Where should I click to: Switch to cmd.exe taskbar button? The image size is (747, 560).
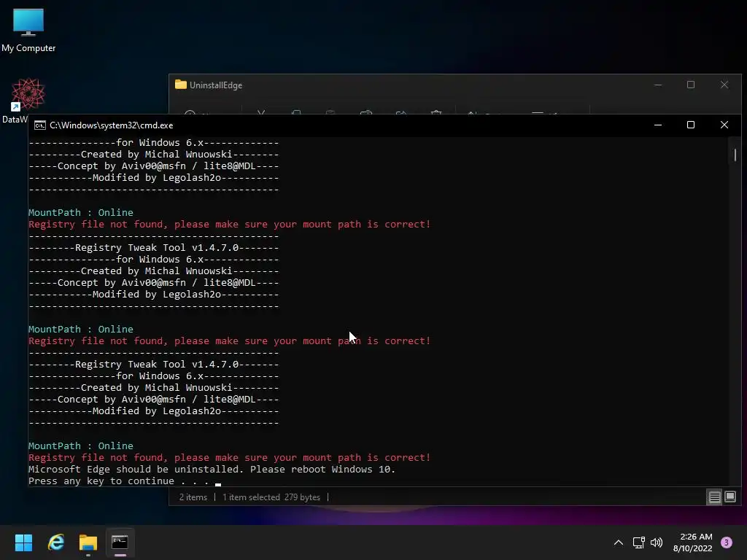[120, 542]
